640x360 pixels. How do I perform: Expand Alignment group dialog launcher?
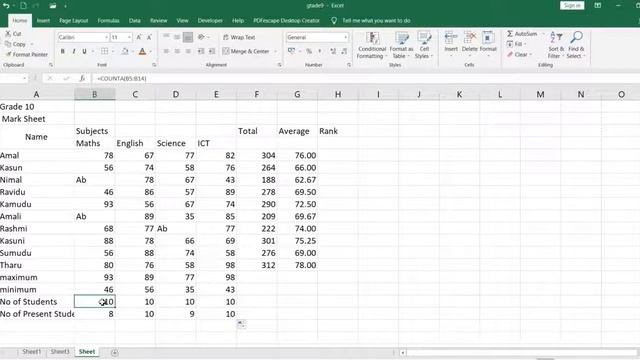[280, 65]
